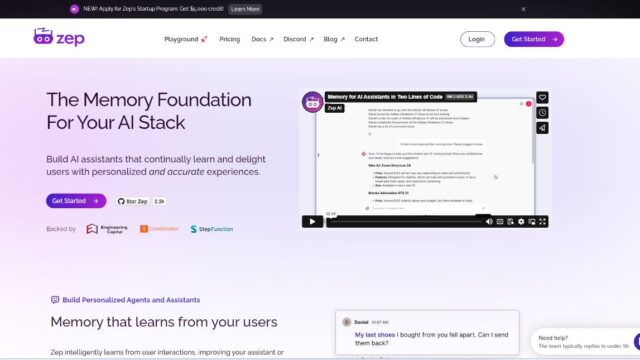The height and width of the screenshot is (360, 640).
Task: Enter video fullscreen mode
Action: (x=542, y=222)
